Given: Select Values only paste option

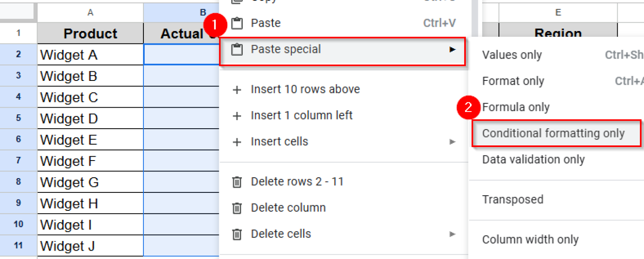Looking at the screenshot, I should pos(512,55).
